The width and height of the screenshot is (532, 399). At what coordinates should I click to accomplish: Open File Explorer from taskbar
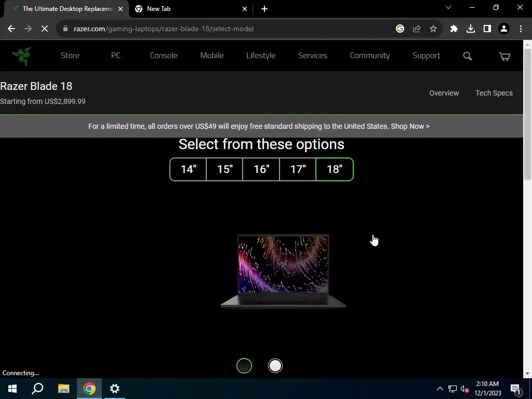(63, 389)
